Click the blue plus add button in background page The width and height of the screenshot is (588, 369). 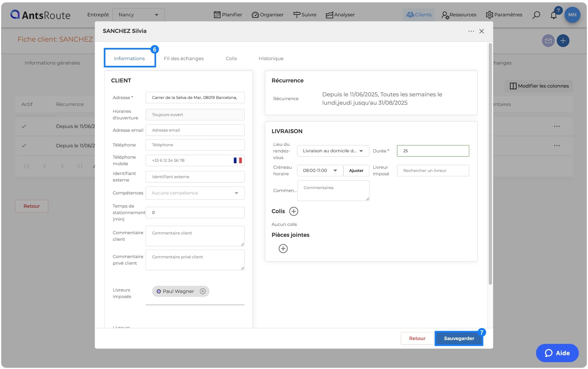(563, 40)
